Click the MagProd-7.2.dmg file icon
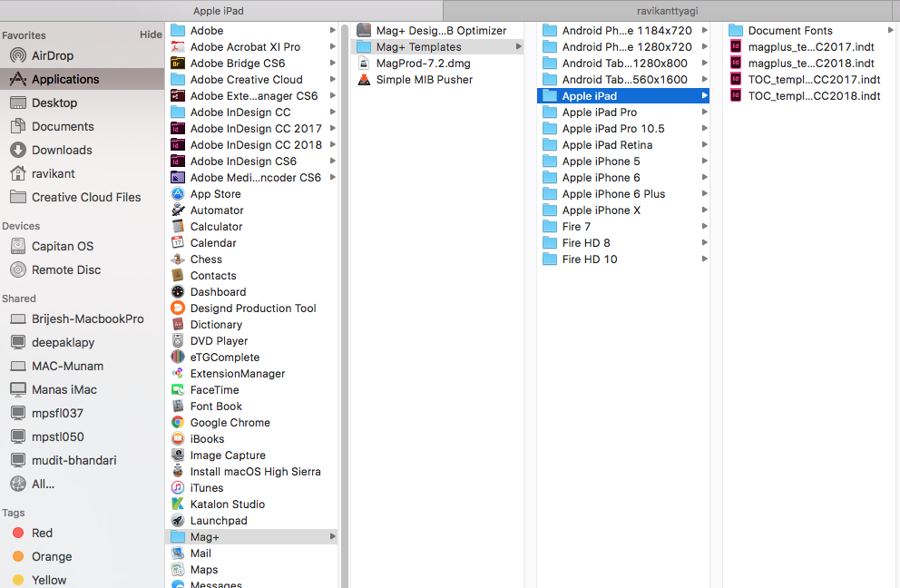Viewport: 900px width, 588px height. [364, 64]
